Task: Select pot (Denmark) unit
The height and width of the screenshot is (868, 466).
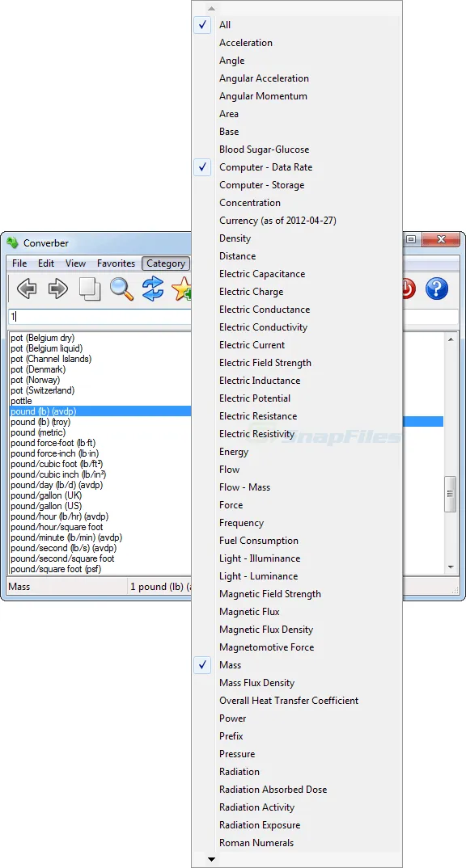Action: click(38, 369)
